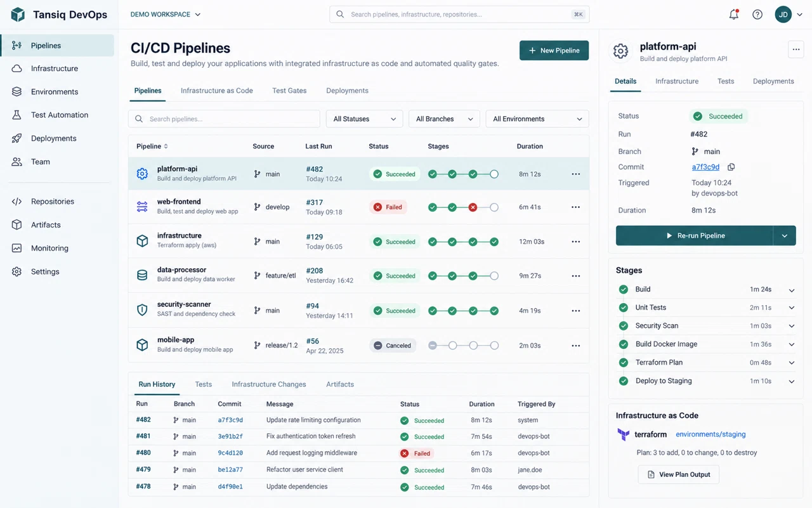This screenshot has height=508, width=812.
Task: Click the Tansiq DevOps logo cube
Action: (x=18, y=14)
